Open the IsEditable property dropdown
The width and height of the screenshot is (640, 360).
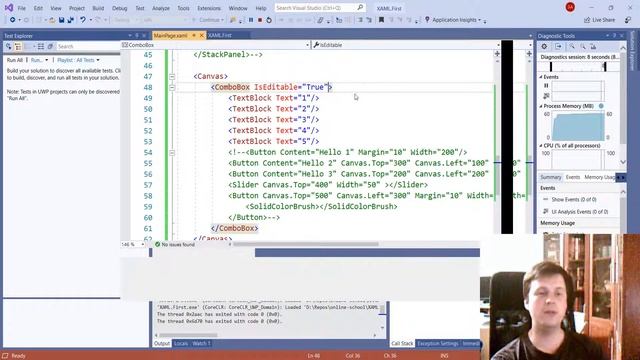tap(498, 45)
